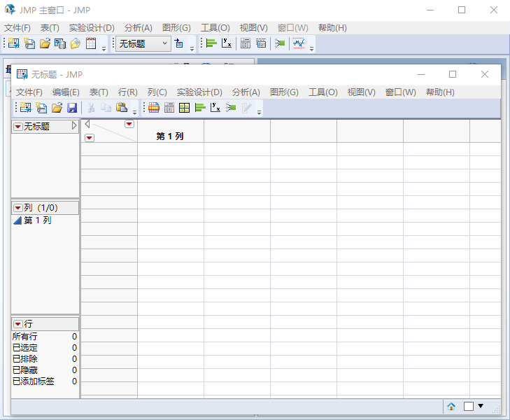
Task: Click the Paste icon in data table toolbar
Action: pos(122,108)
